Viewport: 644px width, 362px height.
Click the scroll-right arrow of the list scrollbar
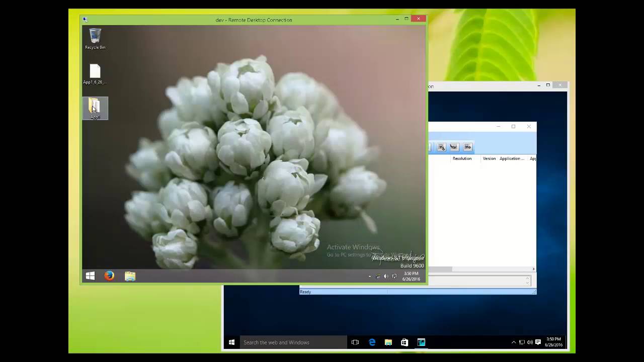pyautogui.click(x=533, y=269)
